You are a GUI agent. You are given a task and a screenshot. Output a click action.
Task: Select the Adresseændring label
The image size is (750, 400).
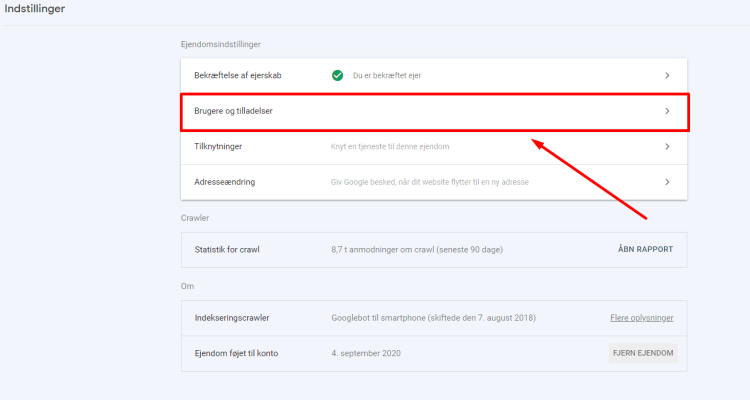coord(224,182)
